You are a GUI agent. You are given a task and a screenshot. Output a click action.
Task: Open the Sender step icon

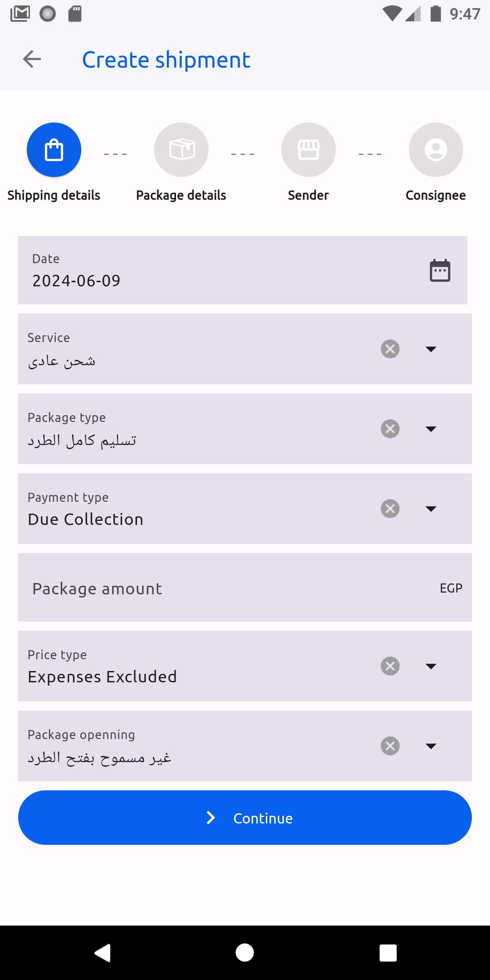pos(309,150)
